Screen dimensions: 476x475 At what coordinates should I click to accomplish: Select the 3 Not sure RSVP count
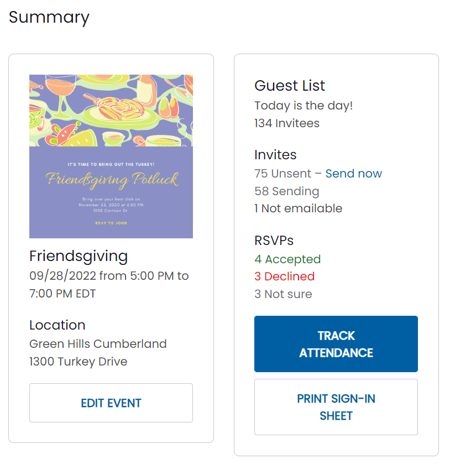[283, 294]
